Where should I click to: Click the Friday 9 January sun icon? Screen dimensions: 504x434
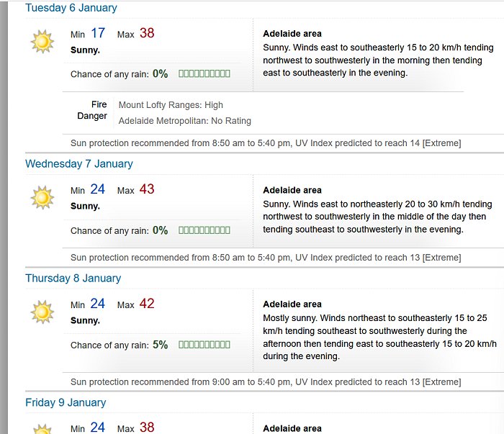coord(42,429)
